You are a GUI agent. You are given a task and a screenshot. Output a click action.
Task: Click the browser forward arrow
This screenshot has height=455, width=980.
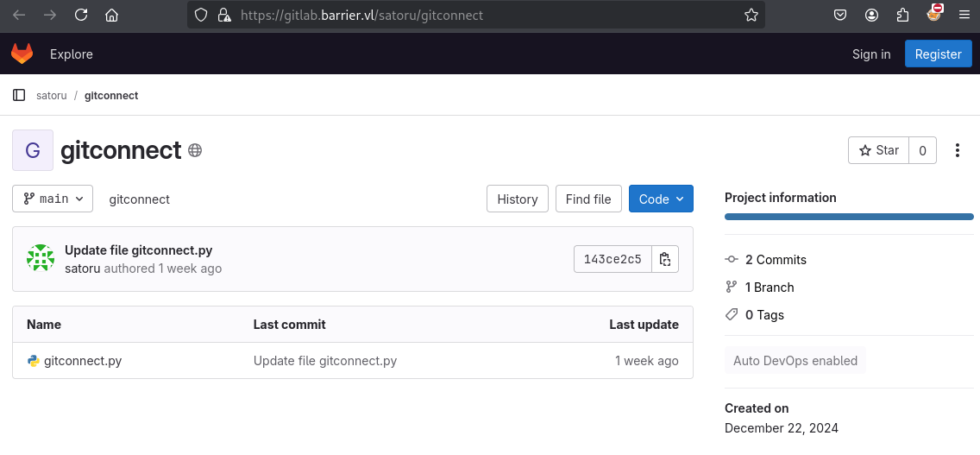click(50, 15)
